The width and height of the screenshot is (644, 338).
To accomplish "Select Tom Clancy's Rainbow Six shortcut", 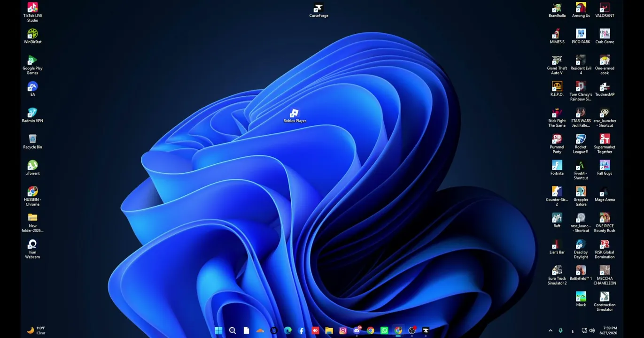I will [x=581, y=91].
